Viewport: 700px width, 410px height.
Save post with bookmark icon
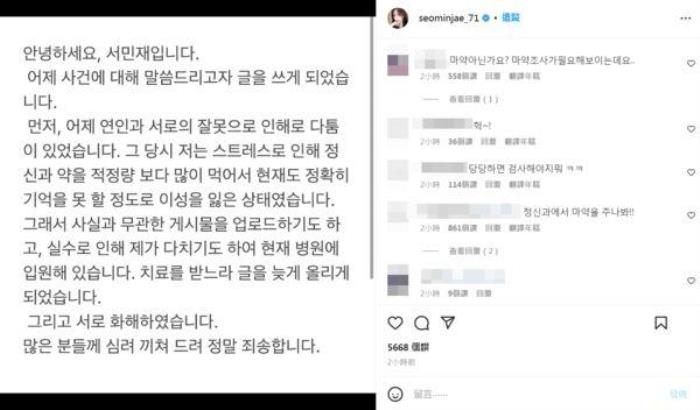click(x=661, y=322)
